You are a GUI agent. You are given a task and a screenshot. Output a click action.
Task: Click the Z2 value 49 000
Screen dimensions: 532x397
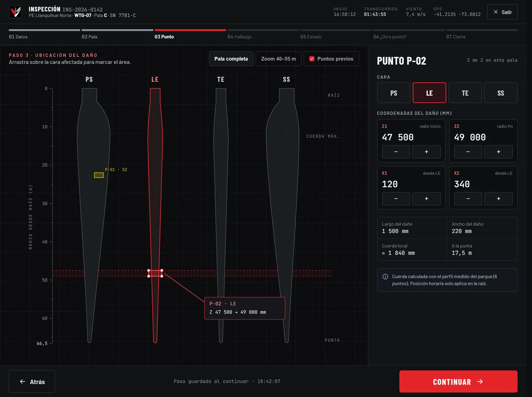[470, 137]
